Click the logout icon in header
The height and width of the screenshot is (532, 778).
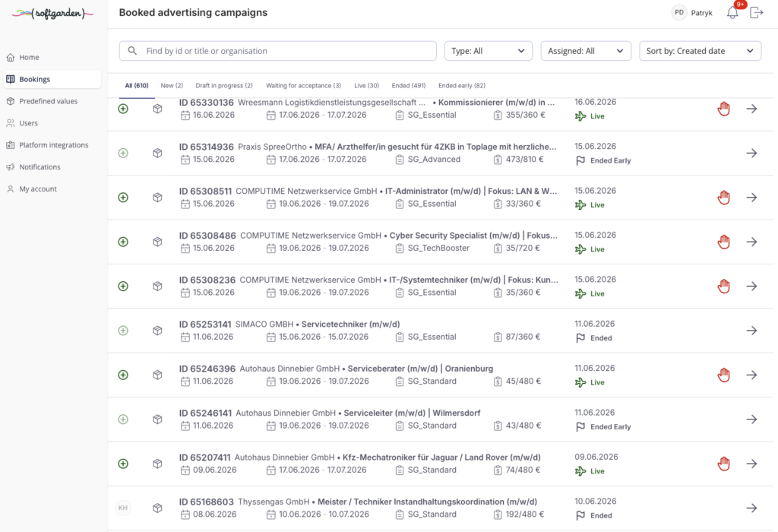pyautogui.click(x=756, y=12)
